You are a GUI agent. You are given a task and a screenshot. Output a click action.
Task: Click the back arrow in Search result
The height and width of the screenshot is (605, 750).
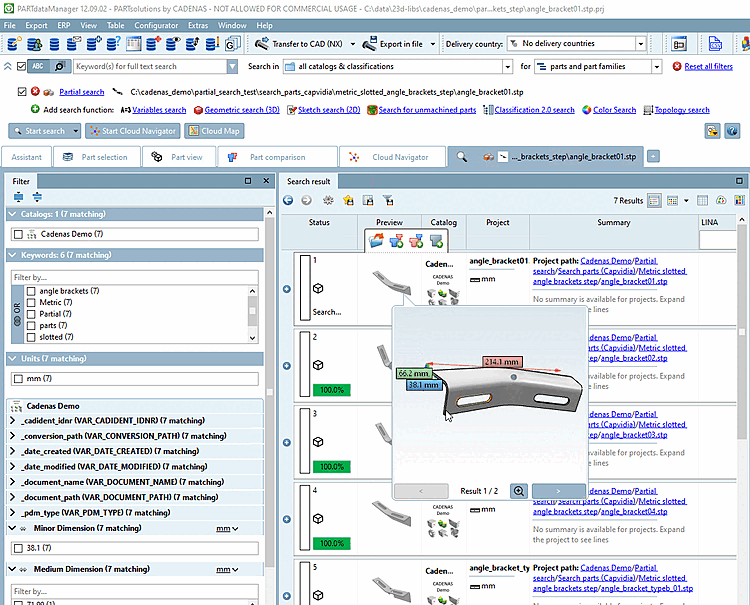pos(289,200)
